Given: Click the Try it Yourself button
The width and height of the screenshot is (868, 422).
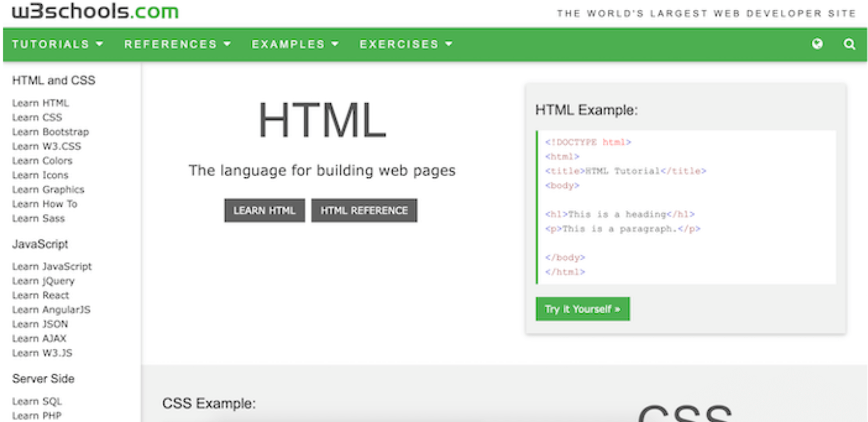Looking at the screenshot, I should 583,309.
